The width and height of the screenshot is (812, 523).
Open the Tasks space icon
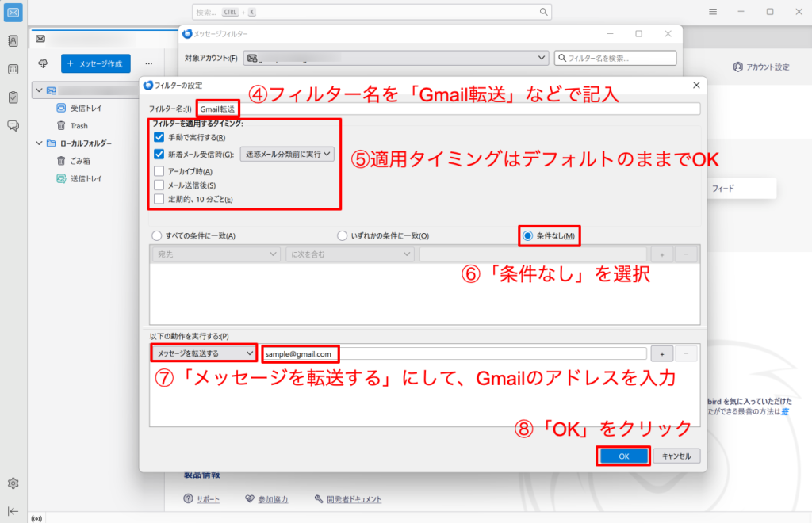(x=13, y=97)
